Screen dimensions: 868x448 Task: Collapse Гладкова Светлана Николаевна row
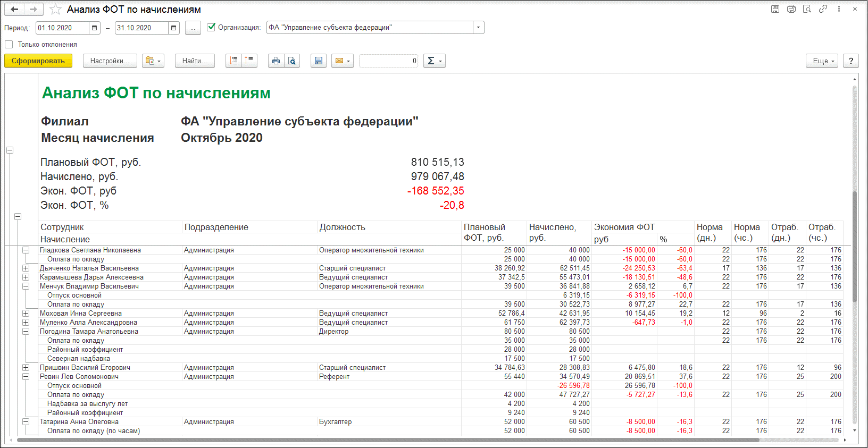(x=26, y=250)
